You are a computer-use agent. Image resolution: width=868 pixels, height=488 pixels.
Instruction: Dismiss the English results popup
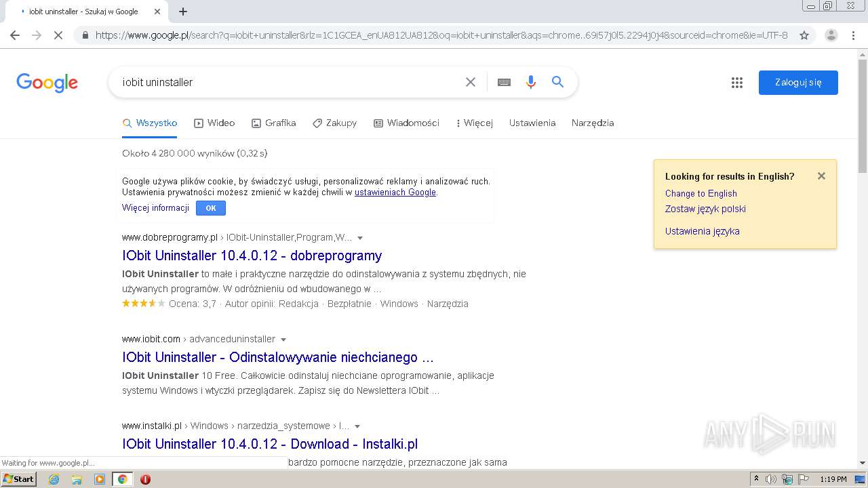point(821,176)
